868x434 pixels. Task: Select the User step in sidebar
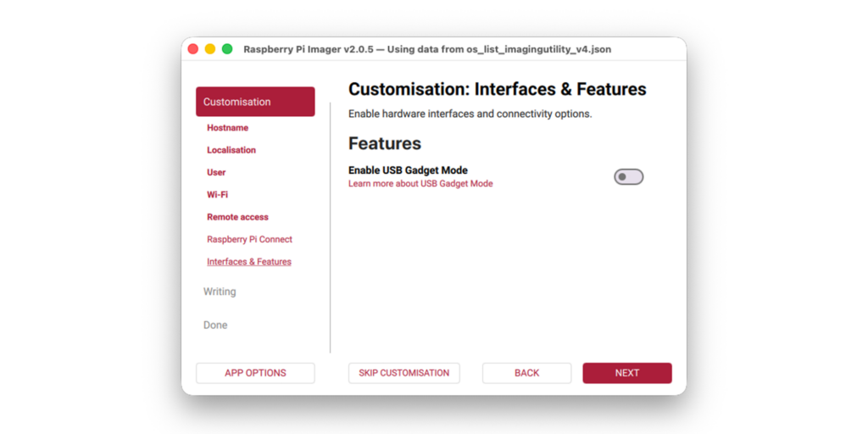tap(216, 172)
